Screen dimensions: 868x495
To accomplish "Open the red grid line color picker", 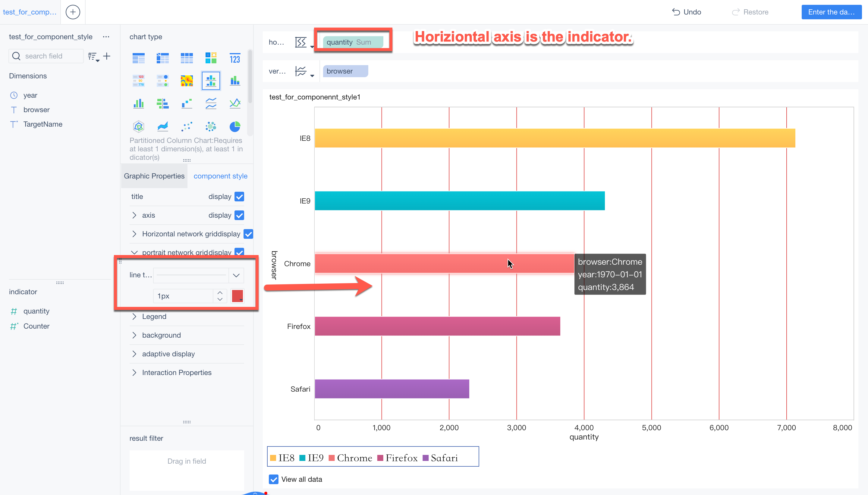I will tap(237, 296).
